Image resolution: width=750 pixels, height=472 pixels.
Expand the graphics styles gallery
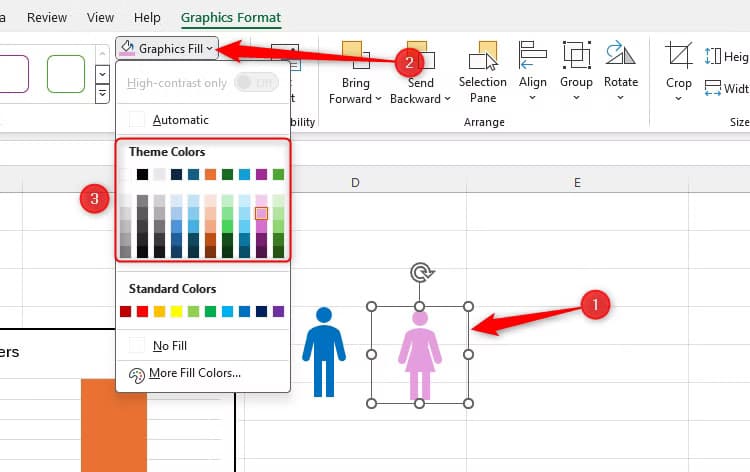coord(102,93)
